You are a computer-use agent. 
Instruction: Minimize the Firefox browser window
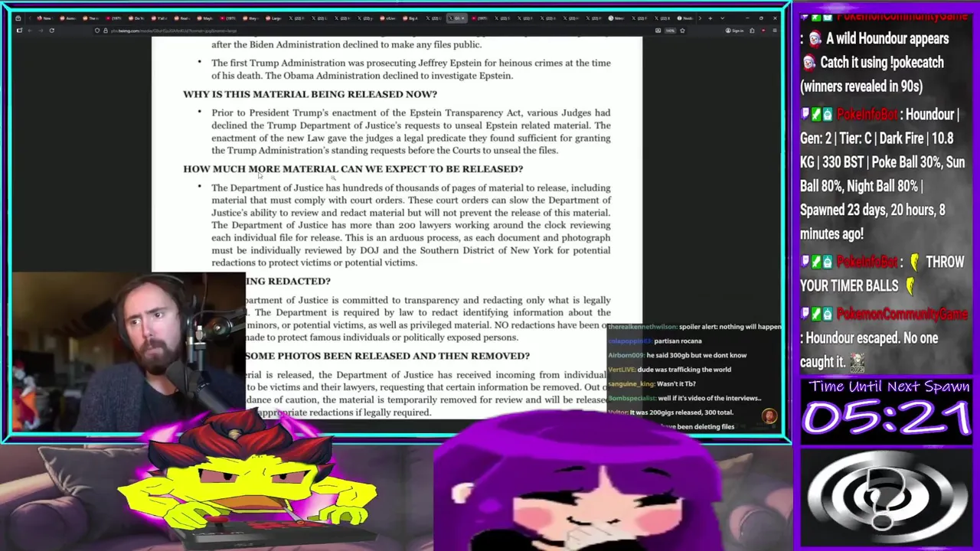click(x=748, y=18)
